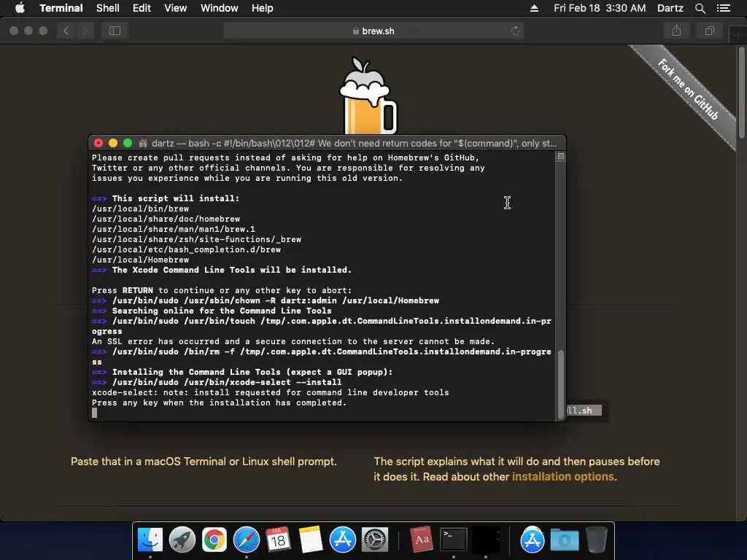This screenshot has height=560, width=747.
Task: Open Safari share button
Action: coord(676,31)
